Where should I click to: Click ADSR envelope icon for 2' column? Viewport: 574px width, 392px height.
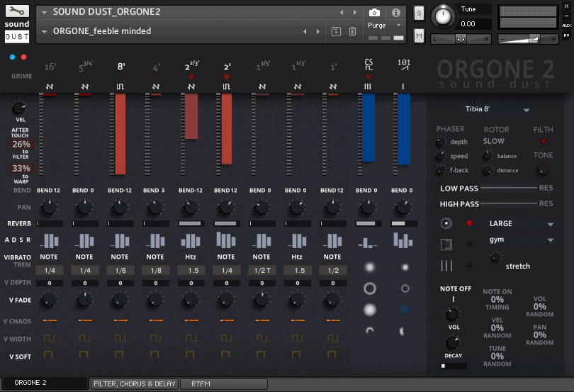tap(226, 240)
